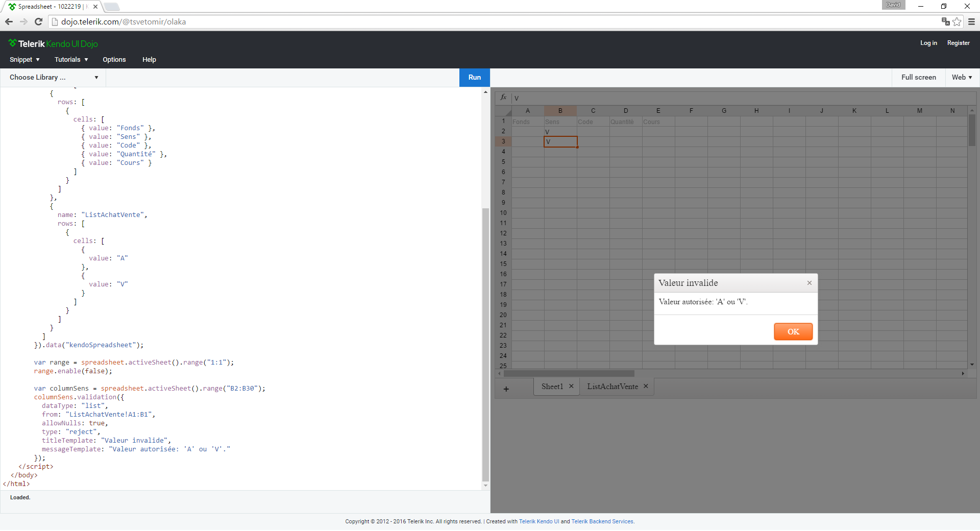Open the Choose Library dropdown

54,77
